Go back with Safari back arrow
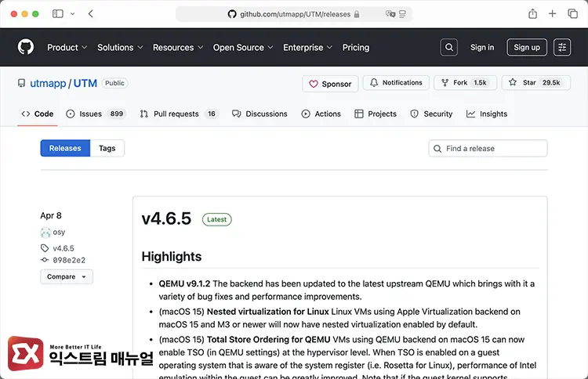 (91, 14)
